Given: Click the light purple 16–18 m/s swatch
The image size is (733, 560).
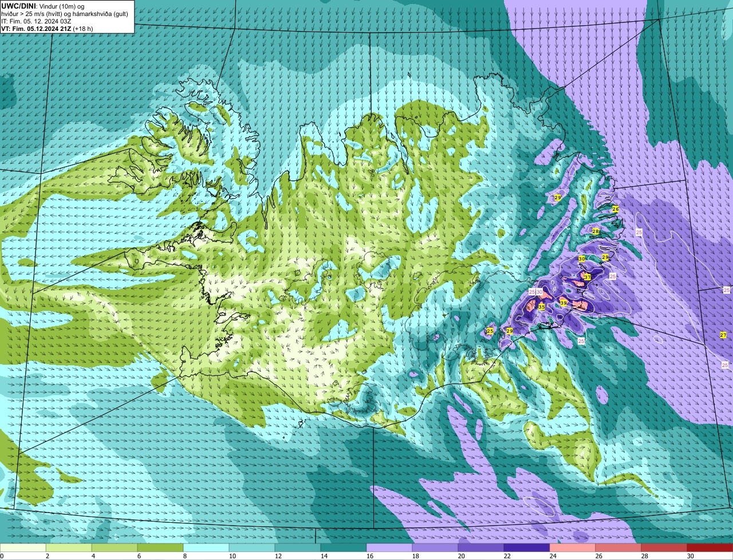Looking at the screenshot, I should [389, 548].
